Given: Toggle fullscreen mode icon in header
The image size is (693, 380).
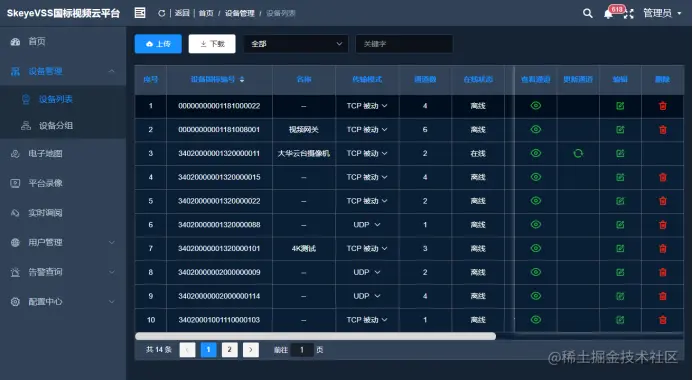Looking at the screenshot, I should (x=628, y=14).
